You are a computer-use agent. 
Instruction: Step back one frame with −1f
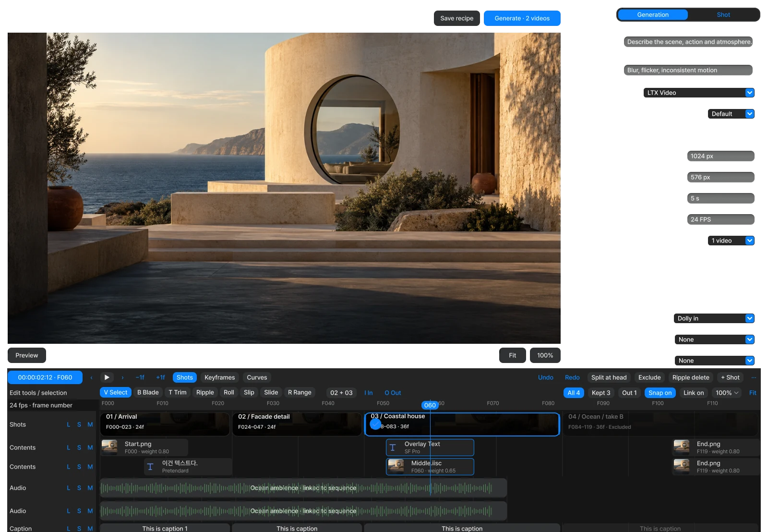coord(140,377)
